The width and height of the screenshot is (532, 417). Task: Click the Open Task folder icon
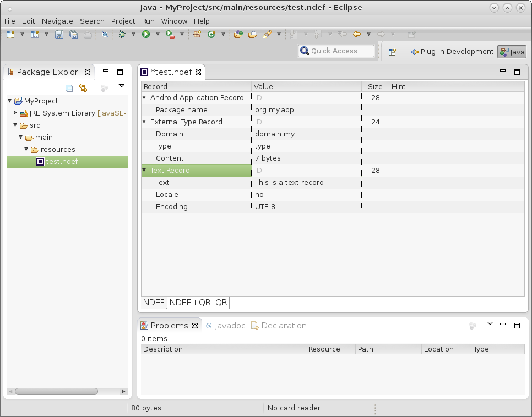252,34
